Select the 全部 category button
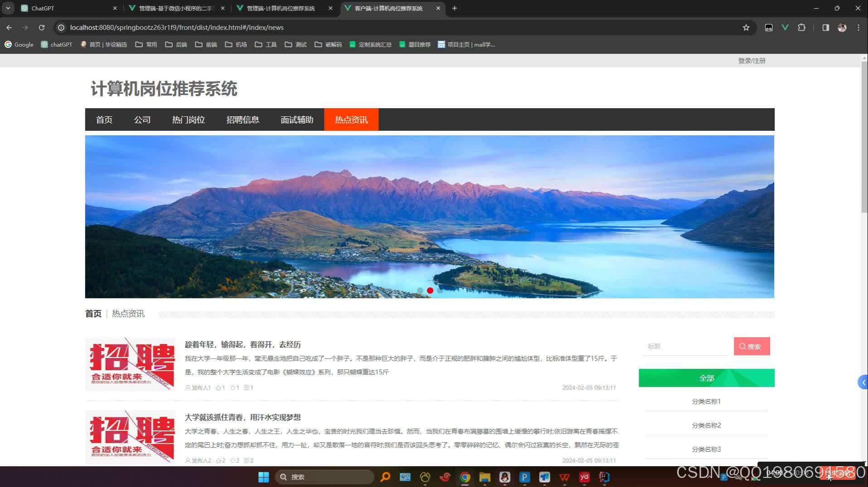This screenshot has height=487, width=868. point(706,377)
